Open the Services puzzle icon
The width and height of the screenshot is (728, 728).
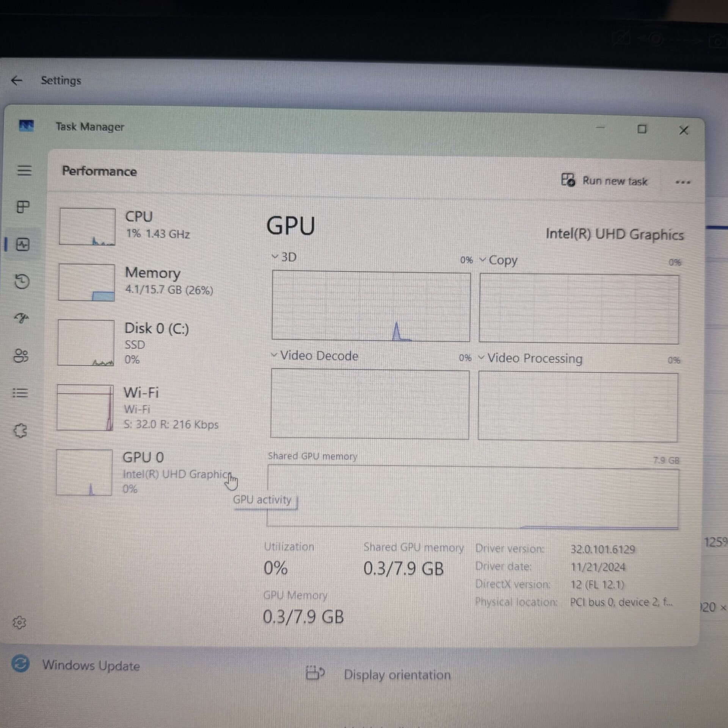coord(20,431)
